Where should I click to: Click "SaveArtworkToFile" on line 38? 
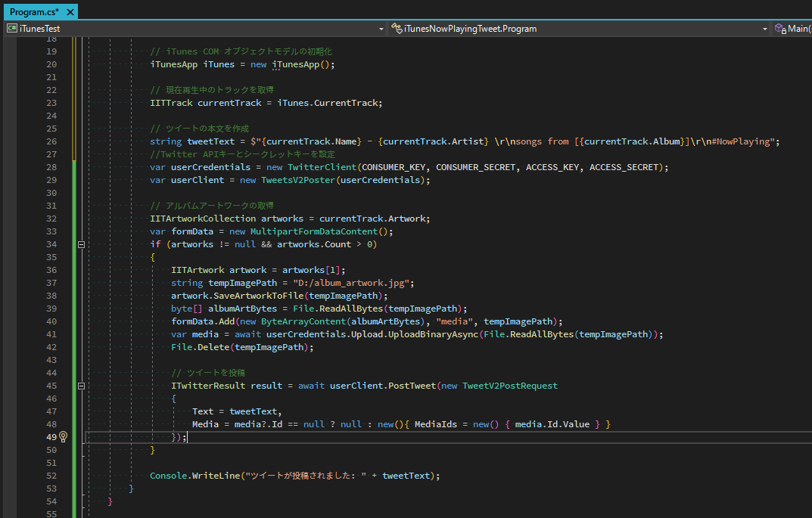(258, 296)
